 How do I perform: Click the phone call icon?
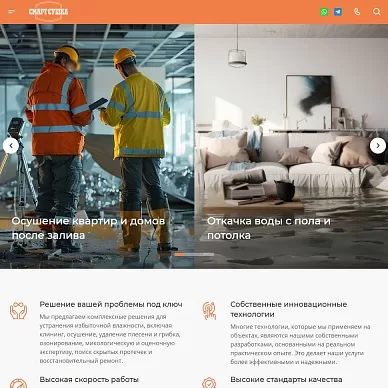pos(357,12)
